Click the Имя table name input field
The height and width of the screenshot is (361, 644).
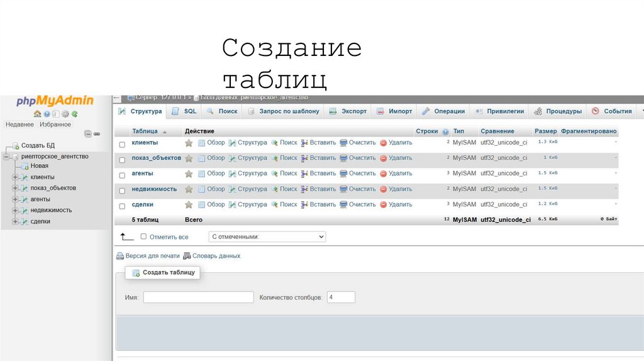[x=198, y=297]
